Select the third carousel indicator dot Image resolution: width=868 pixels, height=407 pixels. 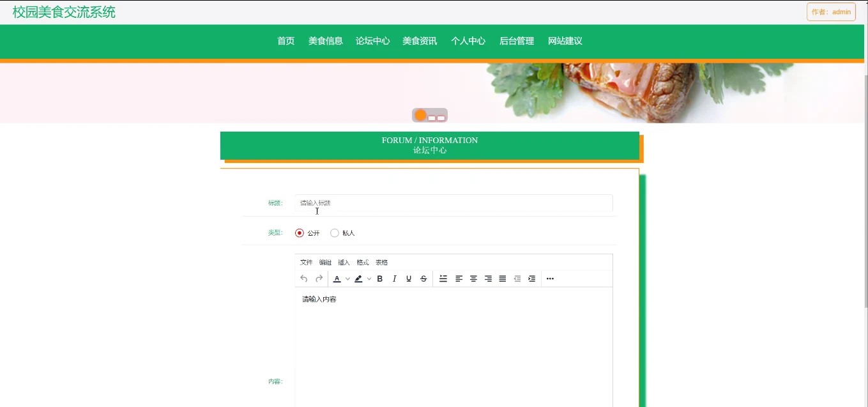(441, 118)
